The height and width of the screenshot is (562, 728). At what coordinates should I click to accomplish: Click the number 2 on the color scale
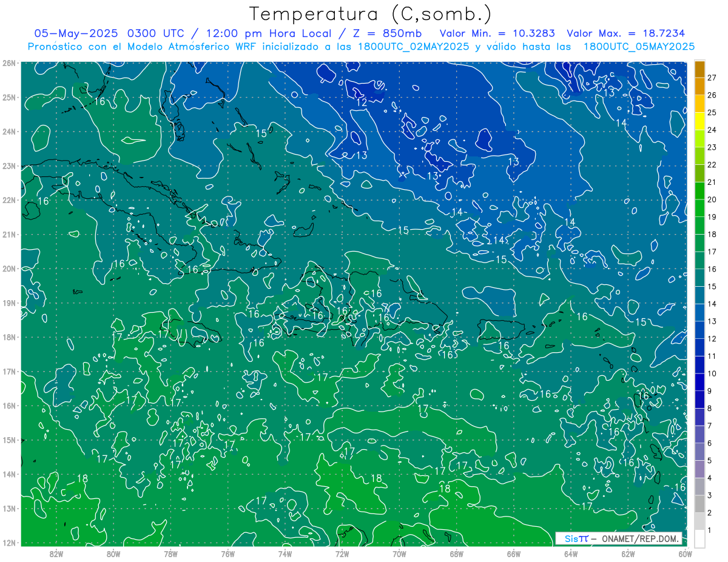pos(709,513)
